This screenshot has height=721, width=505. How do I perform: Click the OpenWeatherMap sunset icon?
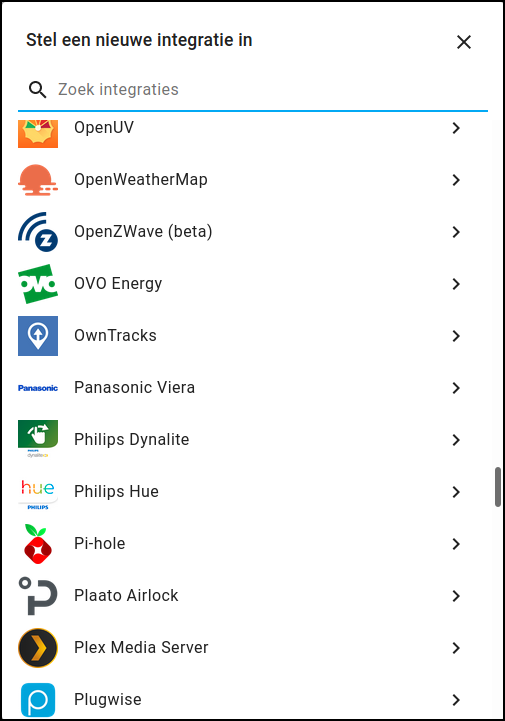(x=38, y=180)
